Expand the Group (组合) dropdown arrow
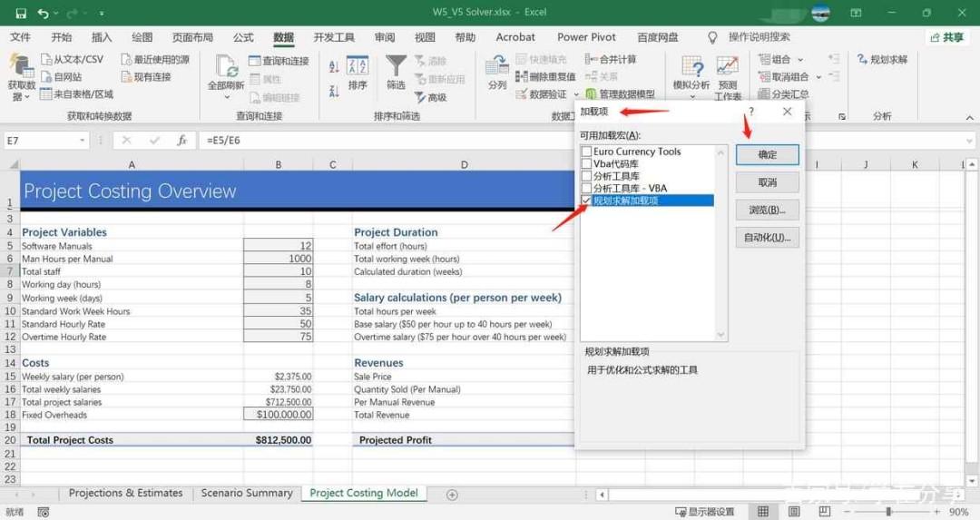 click(x=800, y=60)
